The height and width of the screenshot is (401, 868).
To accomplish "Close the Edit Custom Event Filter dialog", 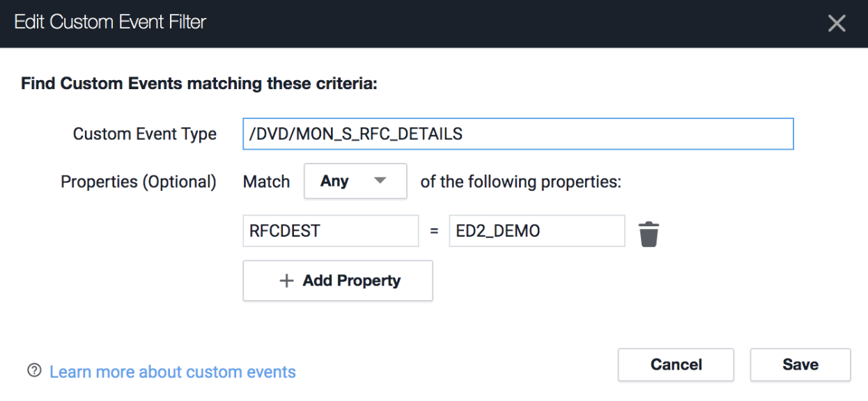I will pyautogui.click(x=836, y=24).
